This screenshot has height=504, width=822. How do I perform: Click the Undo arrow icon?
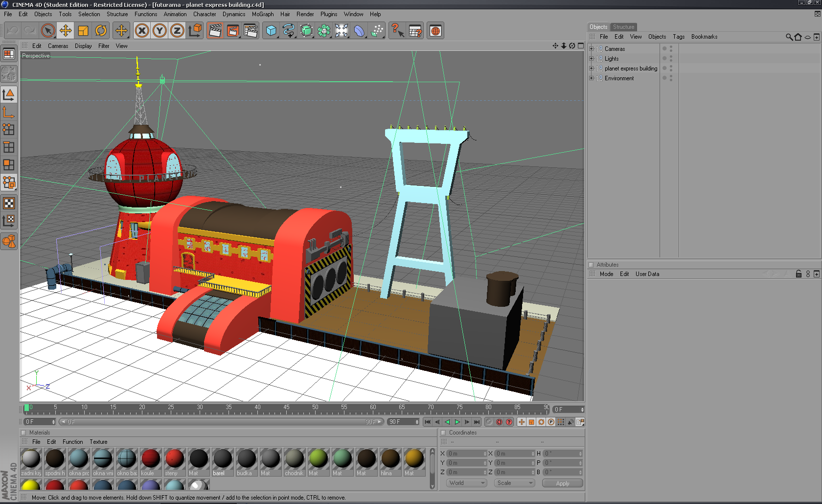tap(13, 31)
